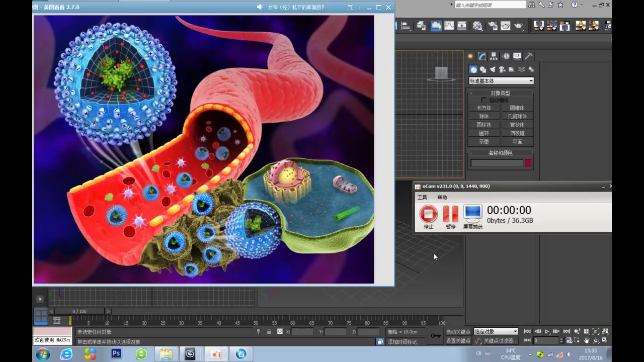Click the Render Production teapot icon
Viewport: 644px width, 362px height.
click(x=519, y=26)
